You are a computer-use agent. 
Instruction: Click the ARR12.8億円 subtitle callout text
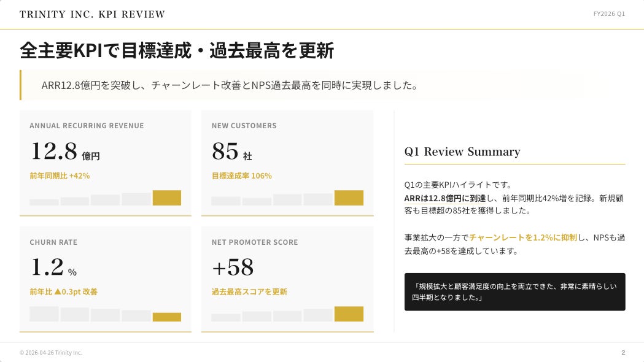pos(230,85)
